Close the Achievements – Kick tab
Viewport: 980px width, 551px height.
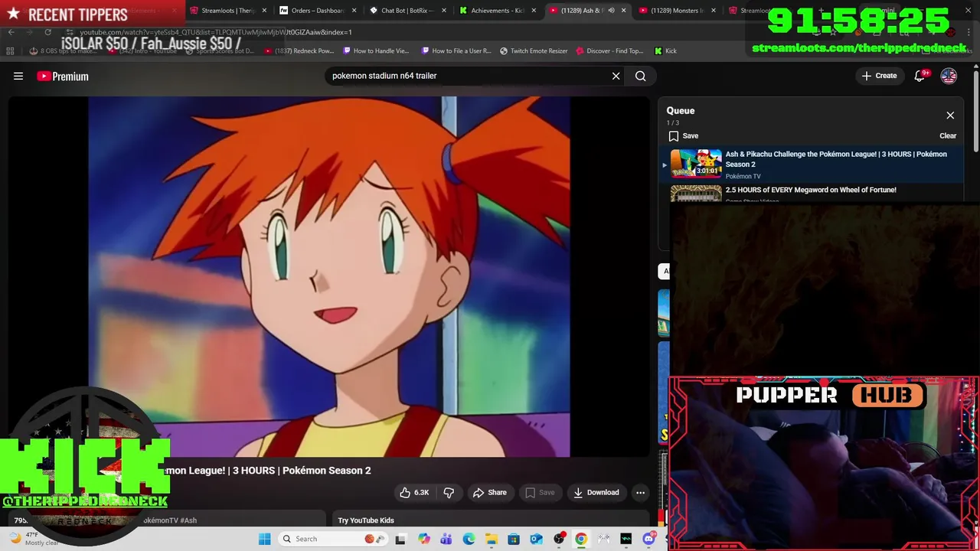(x=534, y=11)
